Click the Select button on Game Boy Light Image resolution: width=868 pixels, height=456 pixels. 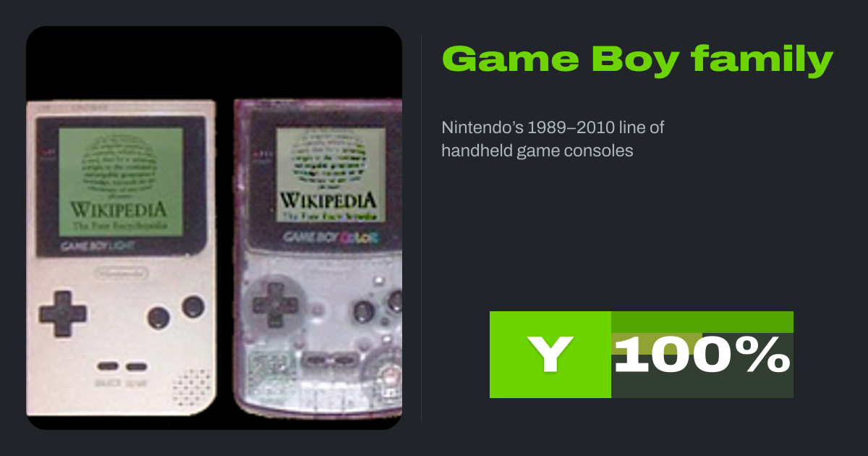(109, 367)
